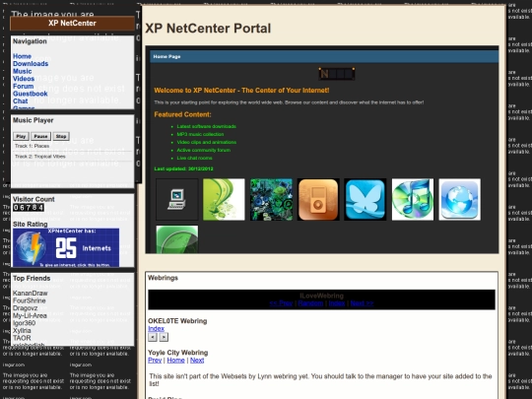Click Index in ILoveWebring bar
532x399 pixels.
pos(337,303)
